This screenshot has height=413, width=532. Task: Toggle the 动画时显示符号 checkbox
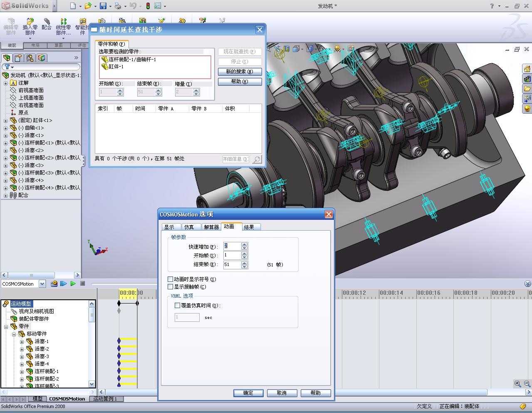170,279
